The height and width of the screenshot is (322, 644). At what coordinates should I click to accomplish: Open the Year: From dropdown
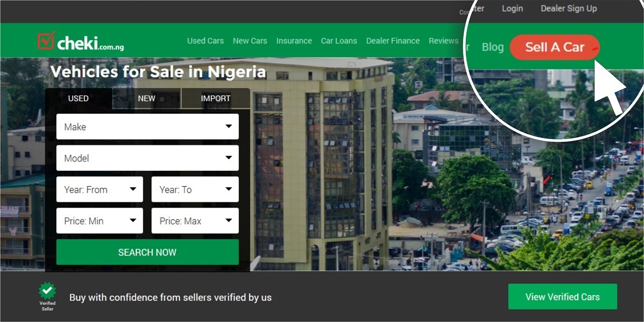[100, 189]
